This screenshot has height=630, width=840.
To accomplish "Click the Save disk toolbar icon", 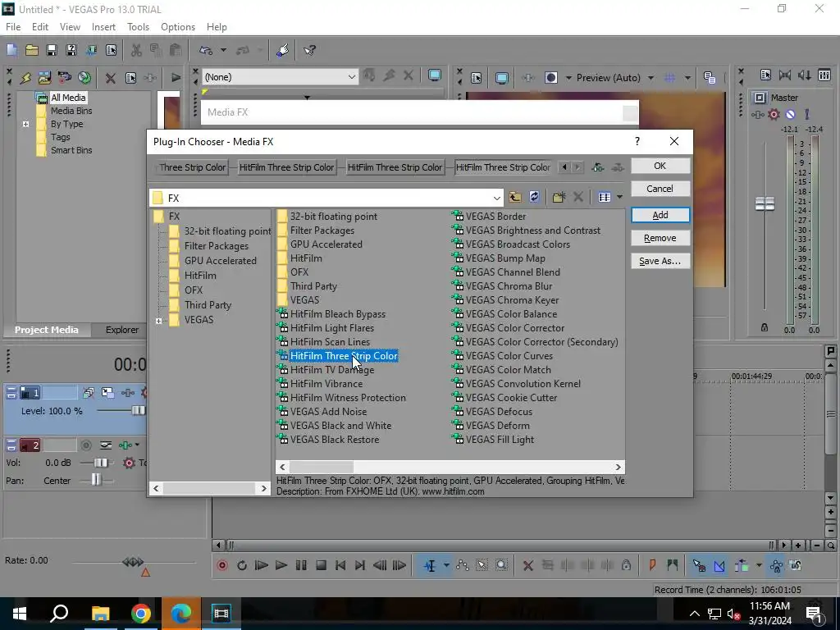I will tap(52, 50).
